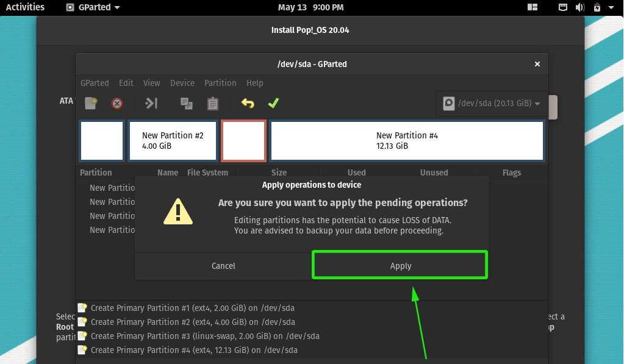This screenshot has height=364, width=624.
Task: Select pending operation Create Primary Partition #4
Action: [194, 350]
